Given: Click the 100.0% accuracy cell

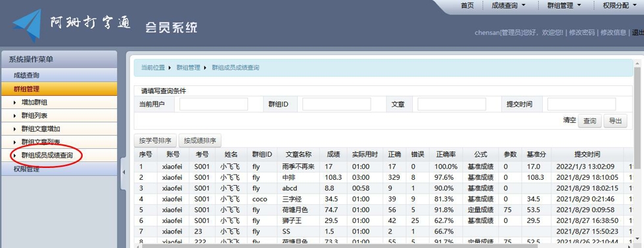Looking at the screenshot, I should 446,167.
